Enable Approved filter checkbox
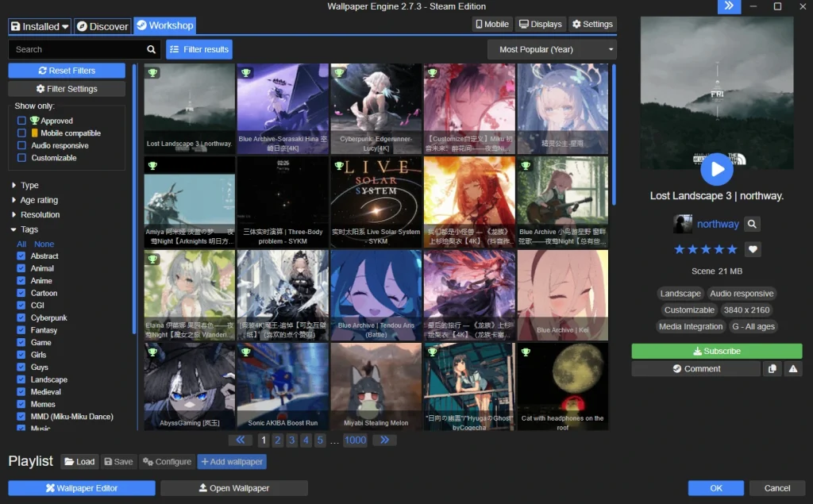This screenshot has height=504, width=813. tap(21, 121)
